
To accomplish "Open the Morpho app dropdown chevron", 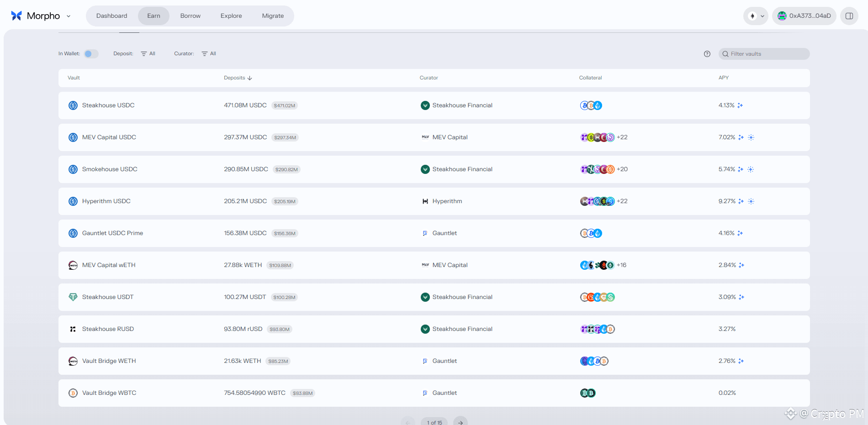I will [69, 16].
